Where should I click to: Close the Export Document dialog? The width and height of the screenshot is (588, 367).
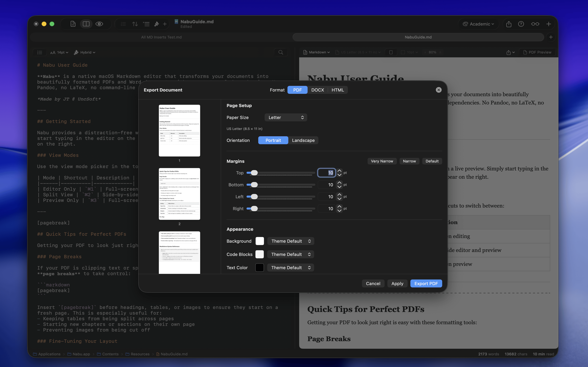438,90
